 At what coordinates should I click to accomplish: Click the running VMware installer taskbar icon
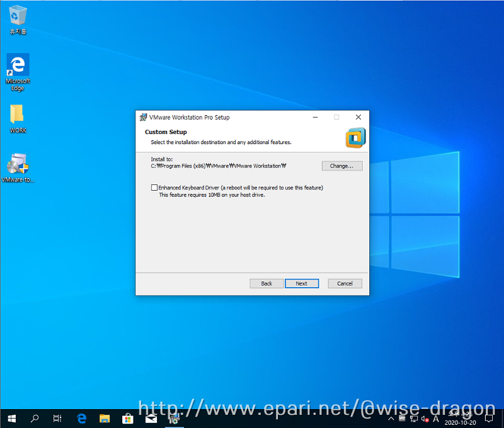tap(175, 419)
